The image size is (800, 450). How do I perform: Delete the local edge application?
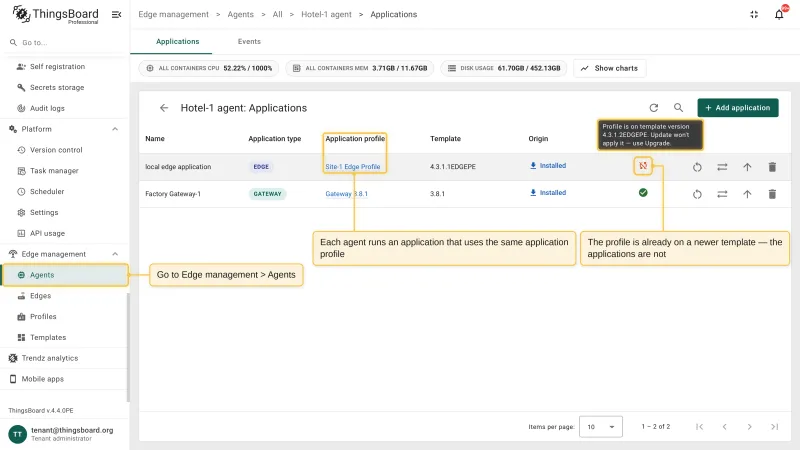tap(772, 167)
